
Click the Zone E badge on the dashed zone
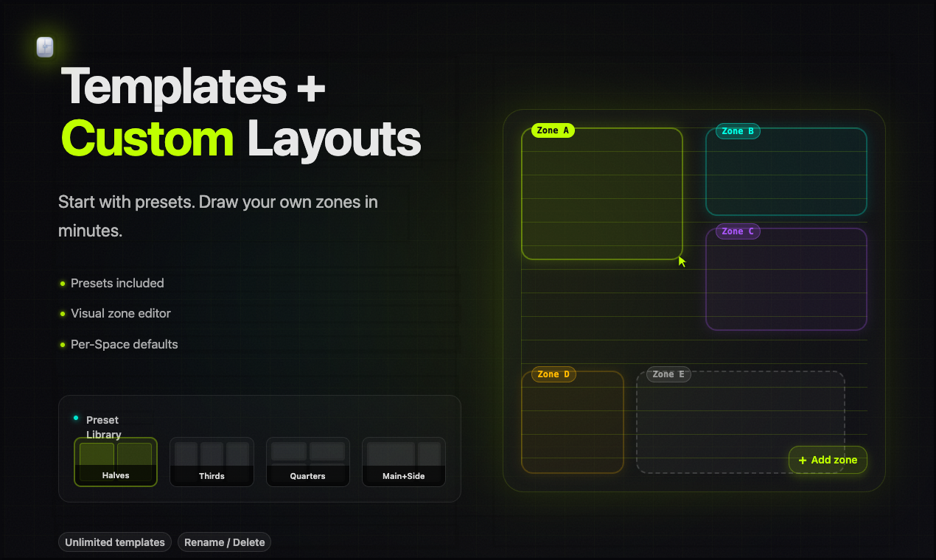[x=668, y=374]
